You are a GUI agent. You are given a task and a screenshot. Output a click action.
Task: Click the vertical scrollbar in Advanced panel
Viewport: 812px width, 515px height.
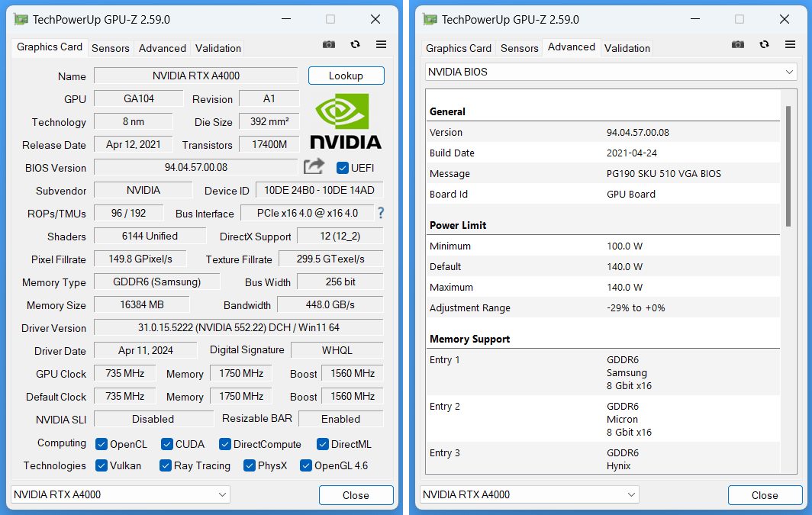[788, 166]
